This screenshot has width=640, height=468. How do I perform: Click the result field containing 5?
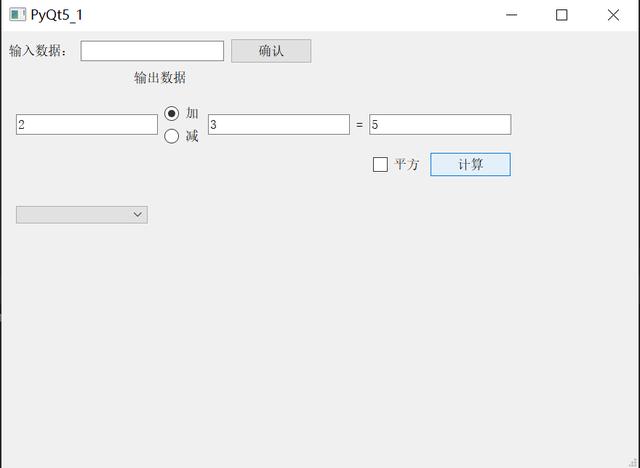440,124
